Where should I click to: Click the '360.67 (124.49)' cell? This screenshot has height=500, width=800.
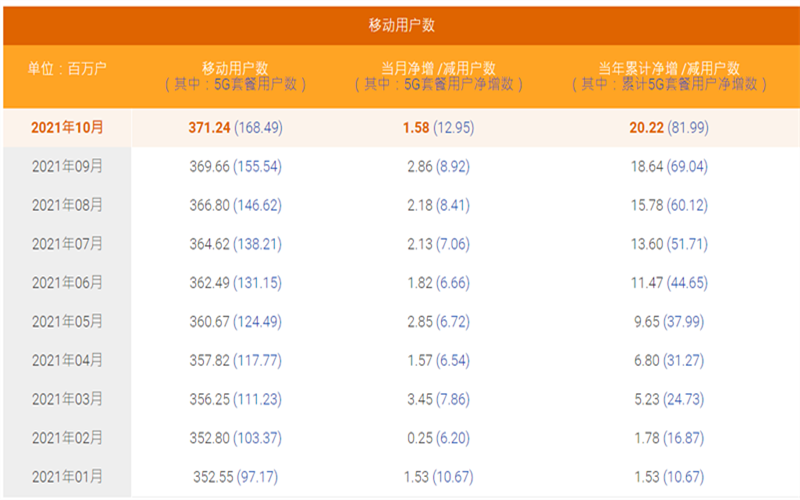tap(236, 321)
